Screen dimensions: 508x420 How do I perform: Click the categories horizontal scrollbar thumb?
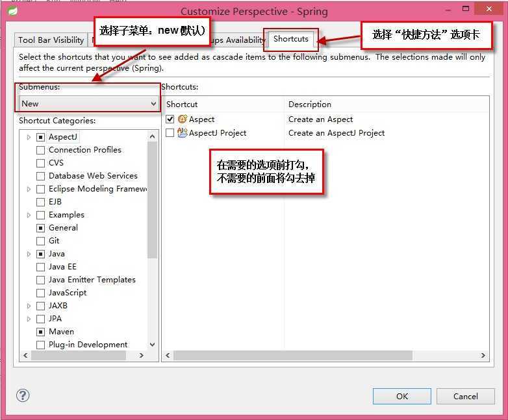point(79,356)
